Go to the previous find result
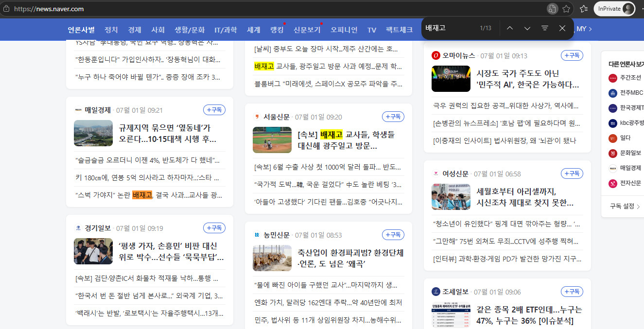Viewport: 644px width, 329px height. click(509, 28)
